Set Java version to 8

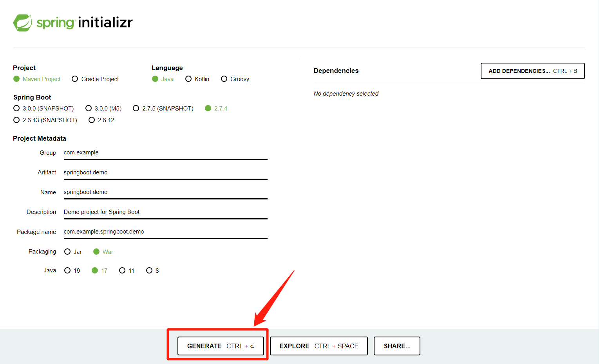click(152, 271)
